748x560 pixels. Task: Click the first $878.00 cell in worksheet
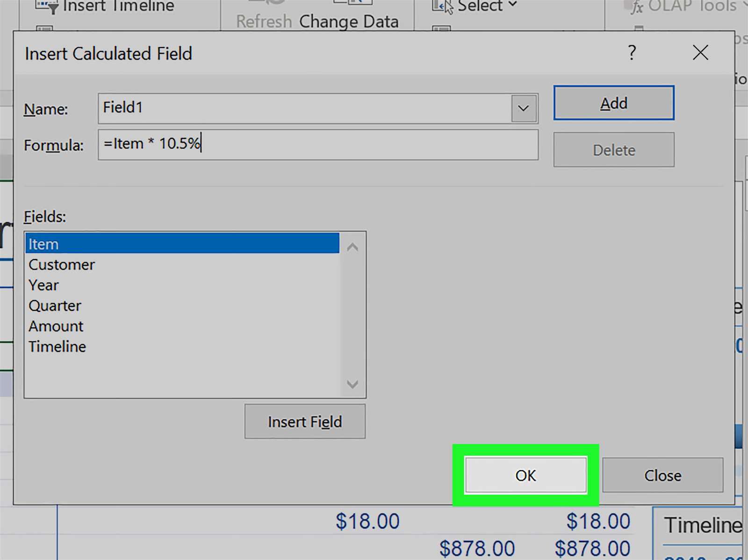coord(477,548)
